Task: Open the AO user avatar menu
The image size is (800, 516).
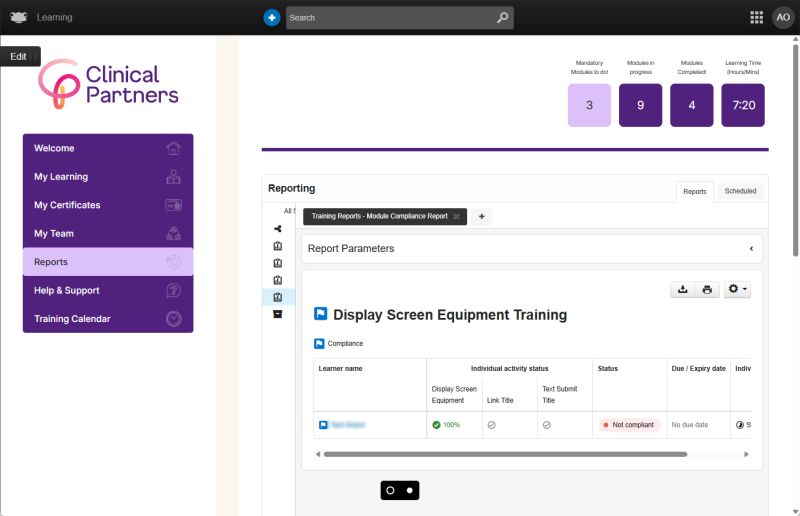Action: 782,17
